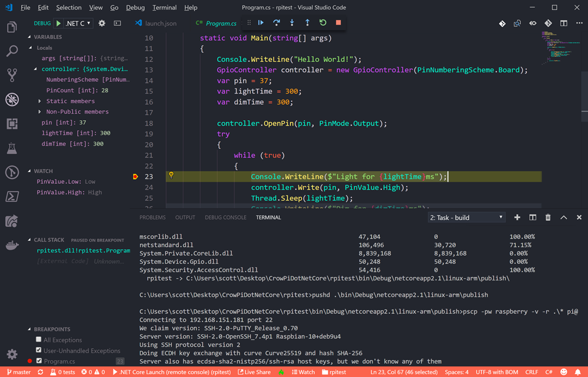Collapse the VARIABLES section
Image resolution: width=588 pixels, height=377 pixels.
coord(29,37)
